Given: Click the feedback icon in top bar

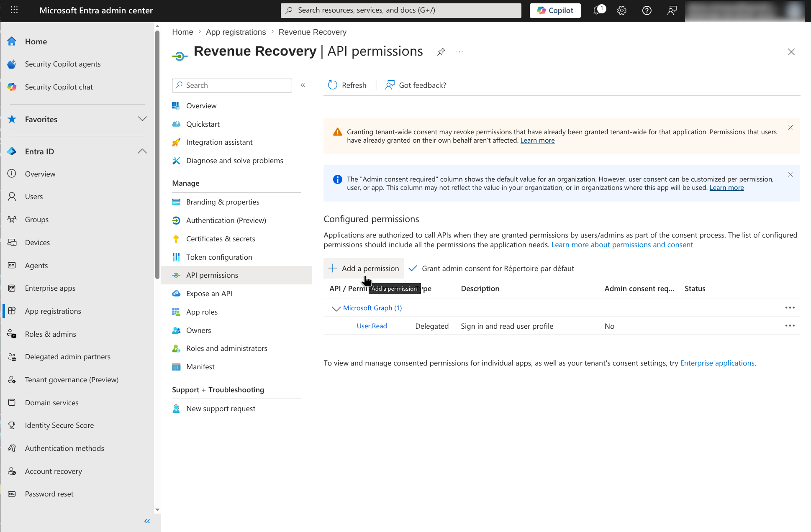Looking at the screenshot, I should [672, 10].
